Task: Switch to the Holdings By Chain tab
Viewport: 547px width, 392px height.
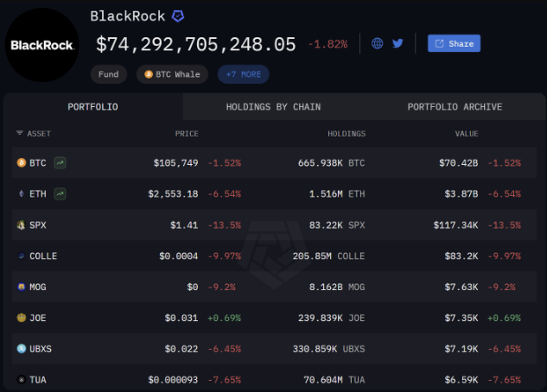Action: tap(273, 107)
